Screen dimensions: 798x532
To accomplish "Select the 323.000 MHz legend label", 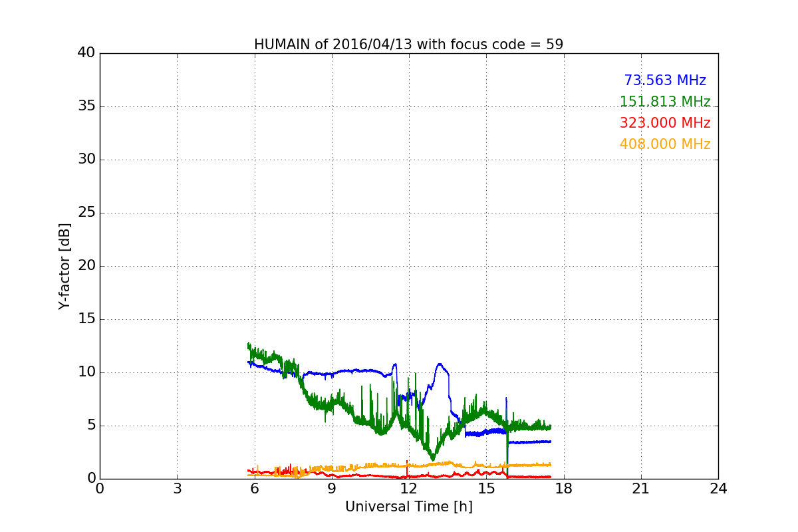I will [665, 123].
